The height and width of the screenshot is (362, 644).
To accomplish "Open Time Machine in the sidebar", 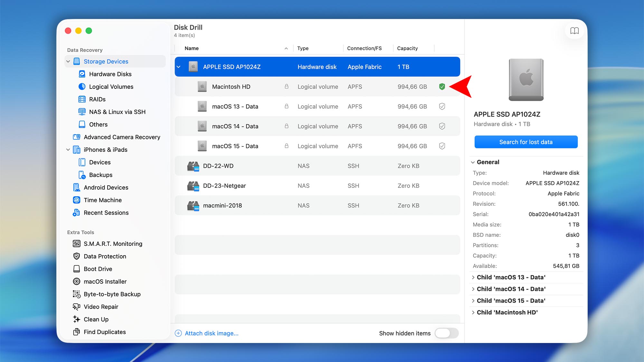I will (x=103, y=200).
